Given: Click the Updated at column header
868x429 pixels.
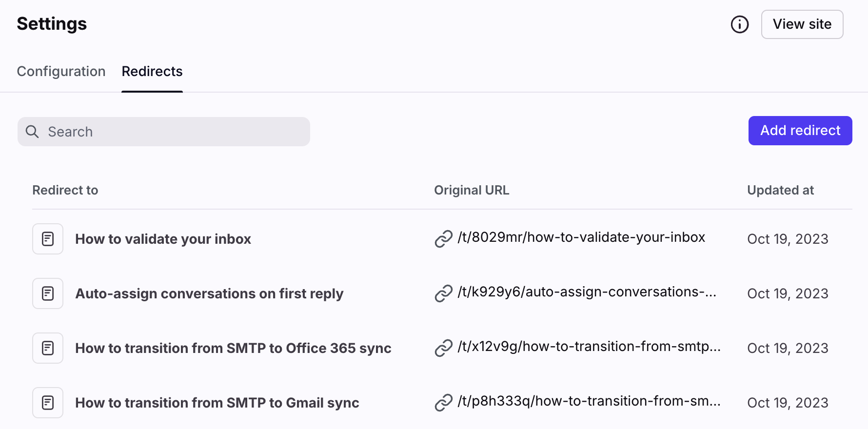Looking at the screenshot, I should point(780,190).
